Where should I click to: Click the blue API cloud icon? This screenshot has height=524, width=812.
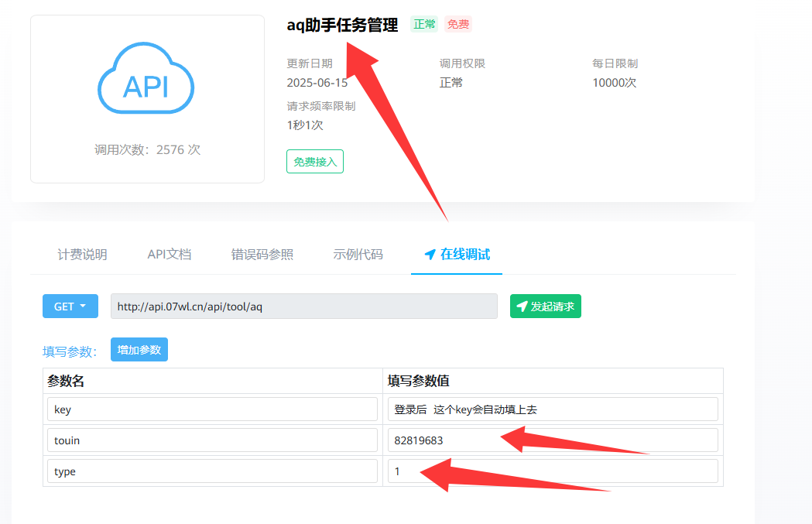pos(146,80)
